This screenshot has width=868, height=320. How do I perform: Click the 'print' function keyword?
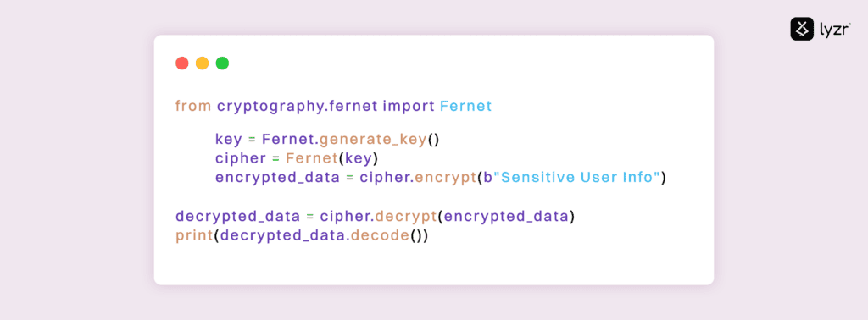click(194, 236)
